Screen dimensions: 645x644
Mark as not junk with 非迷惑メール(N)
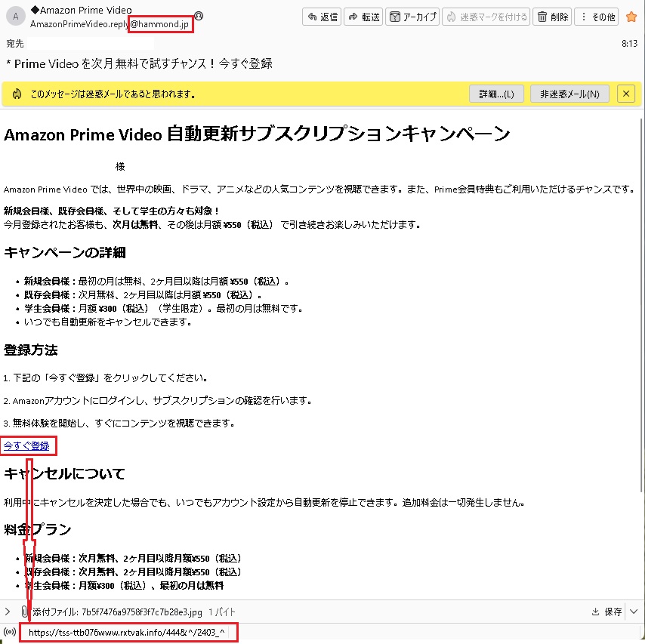click(569, 94)
